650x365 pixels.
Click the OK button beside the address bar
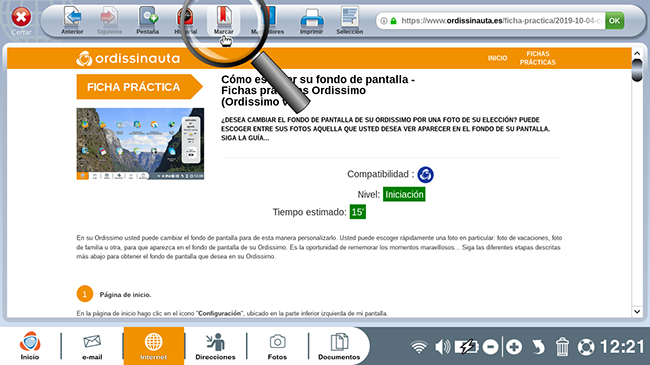pos(614,21)
